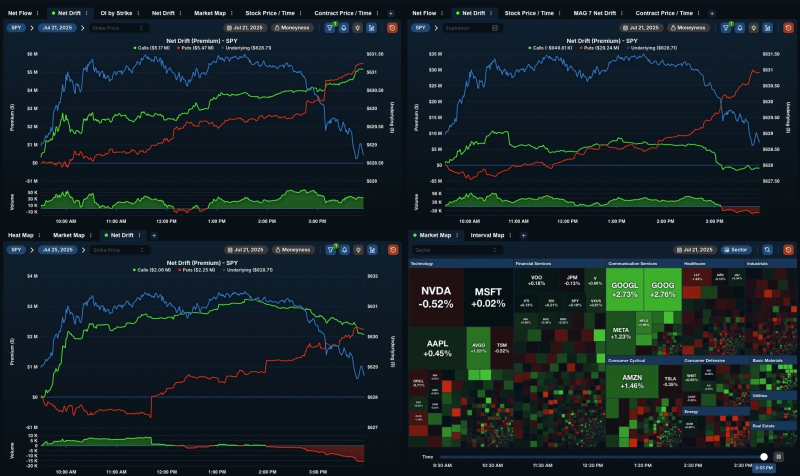Toggle Puts ($29.24 M) legend series
800x476 pixels.
click(x=599, y=48)
